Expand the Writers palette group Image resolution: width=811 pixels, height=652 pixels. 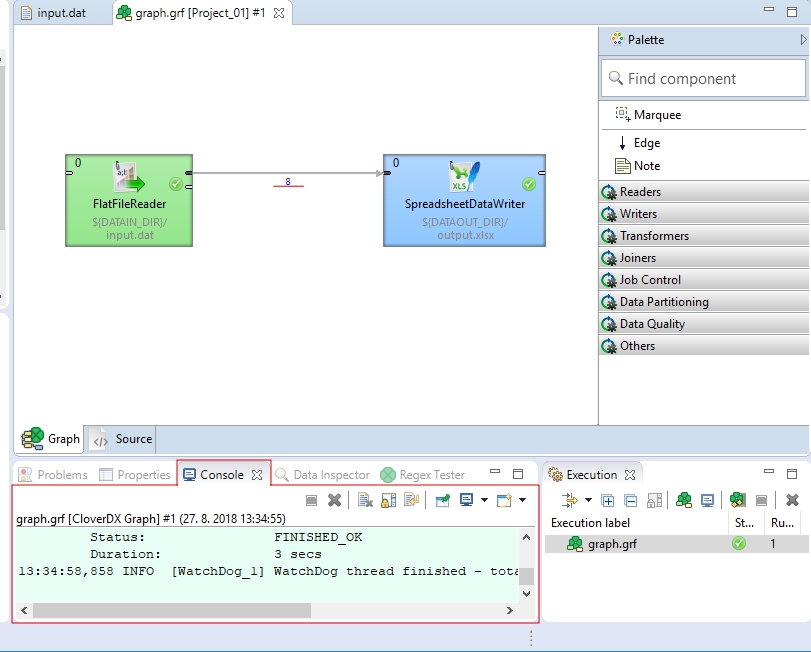pyautogui.click(x=703, y=214)
